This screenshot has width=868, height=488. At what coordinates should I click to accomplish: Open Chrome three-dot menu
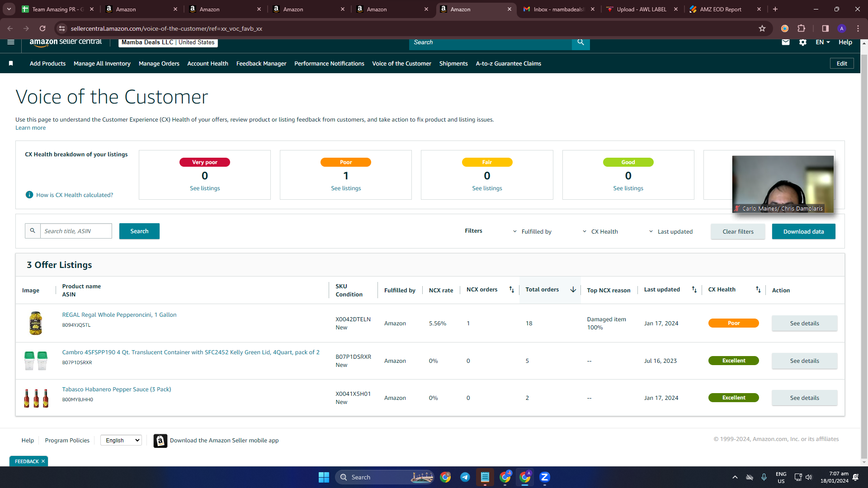[x=858, y=28]
